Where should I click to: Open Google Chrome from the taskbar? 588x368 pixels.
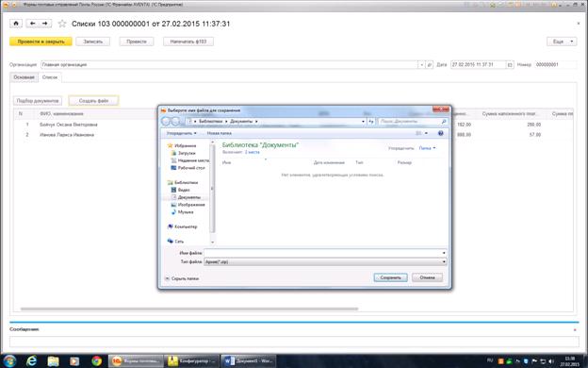tap(96, 360)
